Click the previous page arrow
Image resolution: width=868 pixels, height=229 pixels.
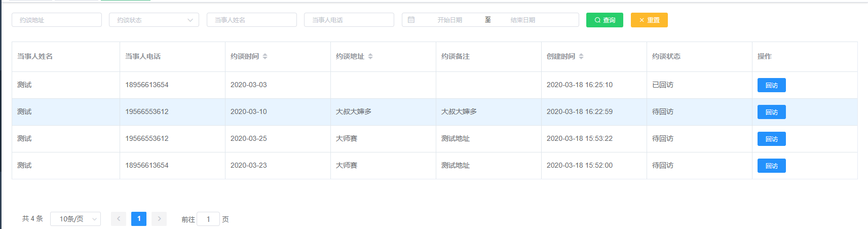point(119,219)
